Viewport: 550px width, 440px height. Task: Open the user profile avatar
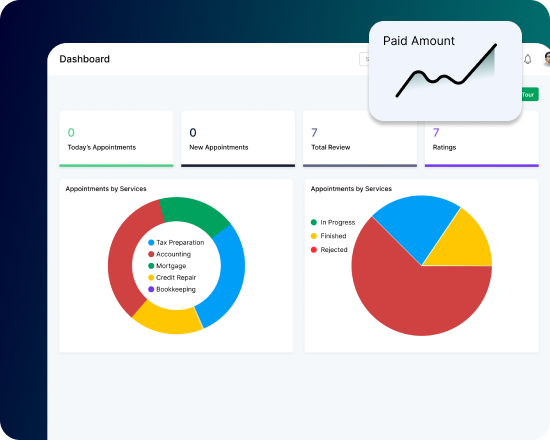pyautogui.click(x=546, y=59)
